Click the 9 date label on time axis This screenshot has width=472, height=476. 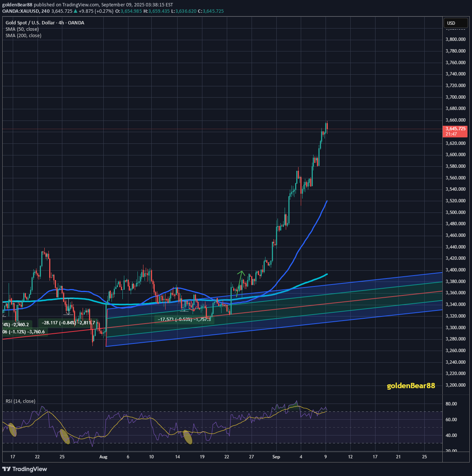326,457
